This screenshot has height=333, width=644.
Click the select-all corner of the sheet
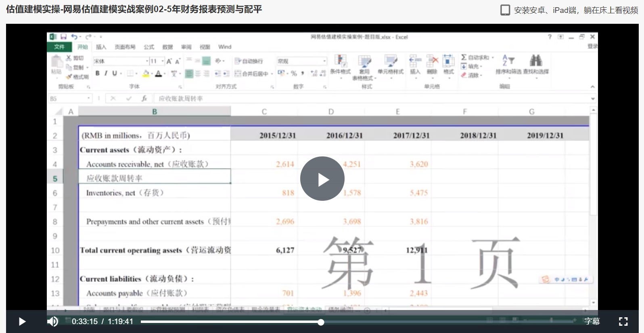[x=59, y=112]
